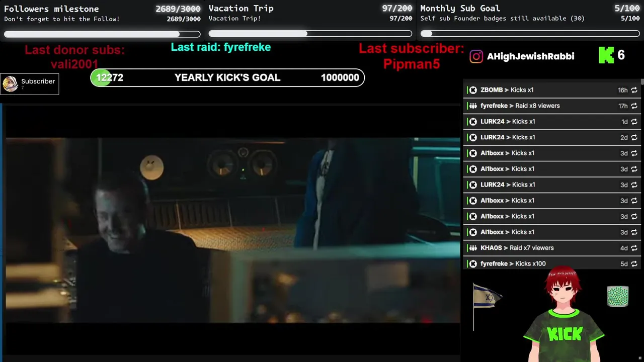
Task: Click the Vacation Trip progress bar
Action: pos(310,34)
